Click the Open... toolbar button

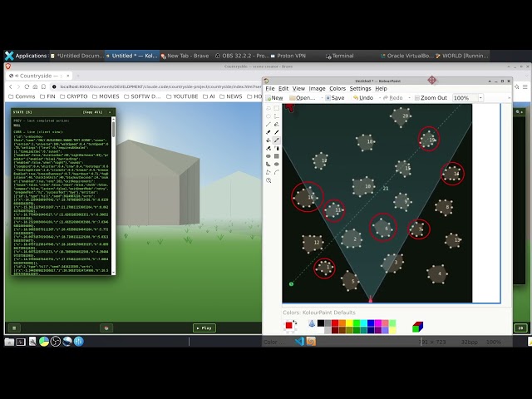coord(303,98)
